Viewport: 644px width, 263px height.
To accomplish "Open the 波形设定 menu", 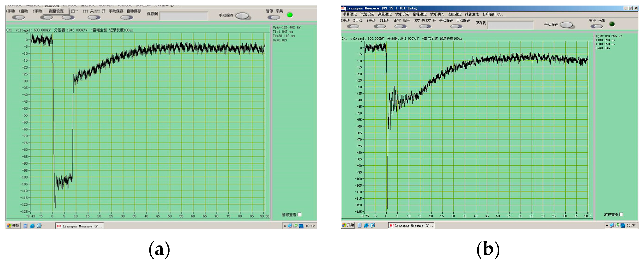I will (x=402, y=14).
